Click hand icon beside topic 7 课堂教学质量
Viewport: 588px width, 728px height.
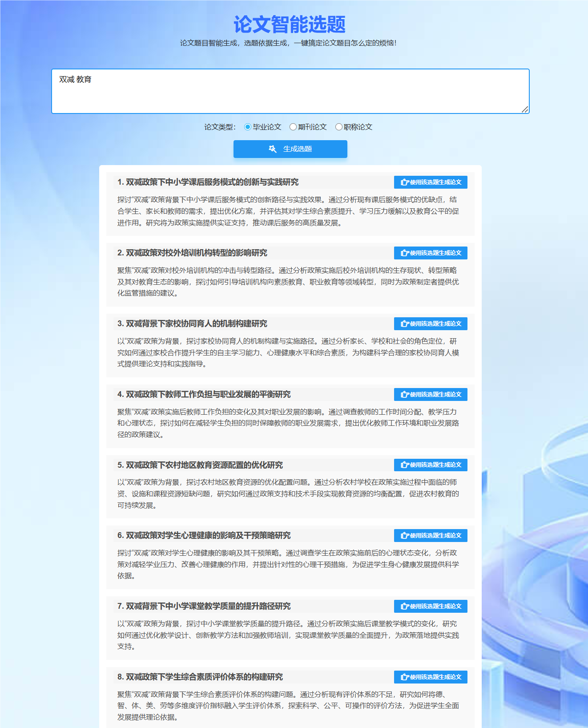point(404,607)
